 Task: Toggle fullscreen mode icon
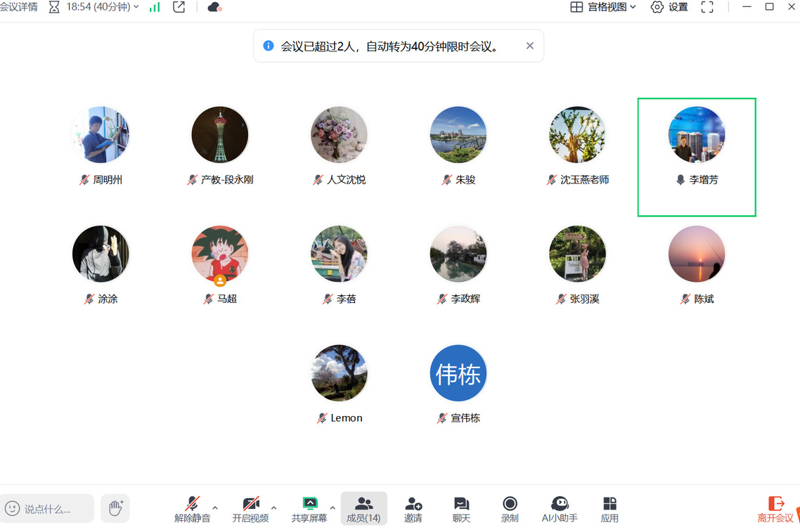707,7
